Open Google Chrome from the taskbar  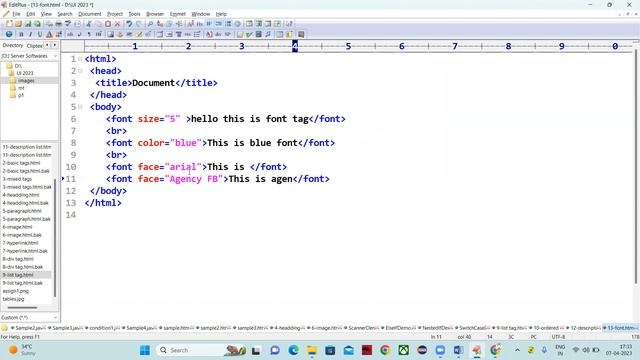[385, 350]
